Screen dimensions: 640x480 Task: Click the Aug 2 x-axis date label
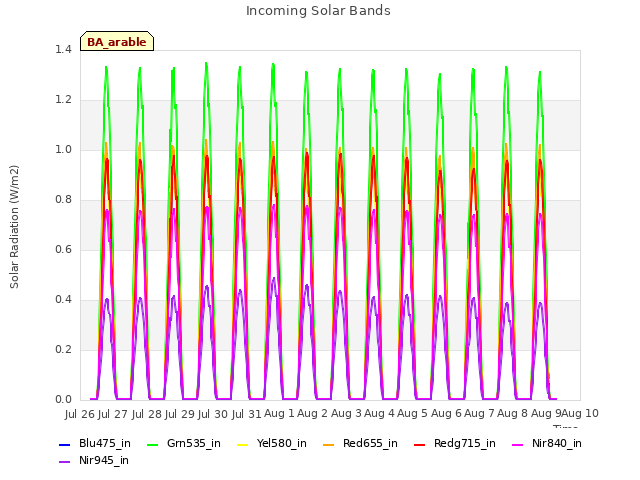coord(313,413)
